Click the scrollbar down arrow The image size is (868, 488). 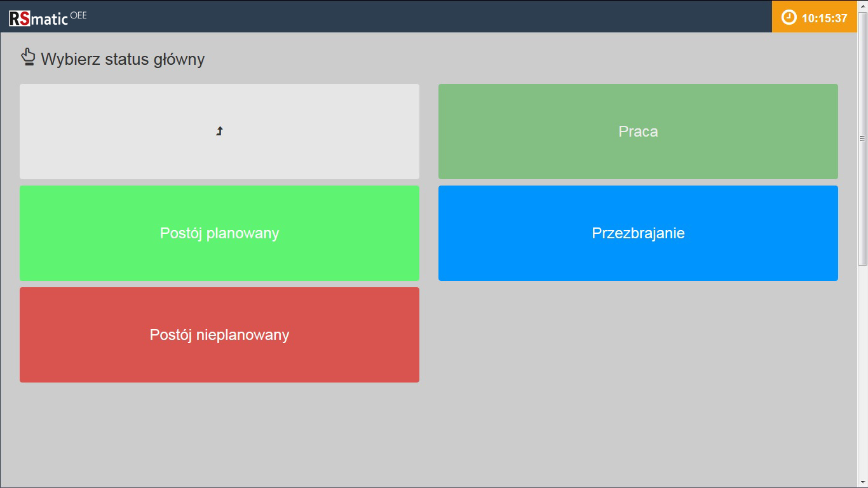pos(862,483)
